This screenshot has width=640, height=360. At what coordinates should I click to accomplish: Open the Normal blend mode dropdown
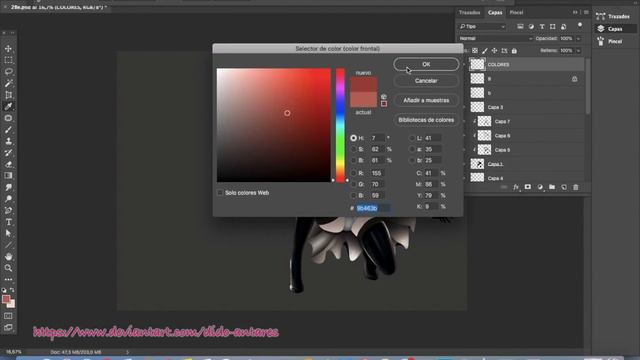tap(495, 38)
